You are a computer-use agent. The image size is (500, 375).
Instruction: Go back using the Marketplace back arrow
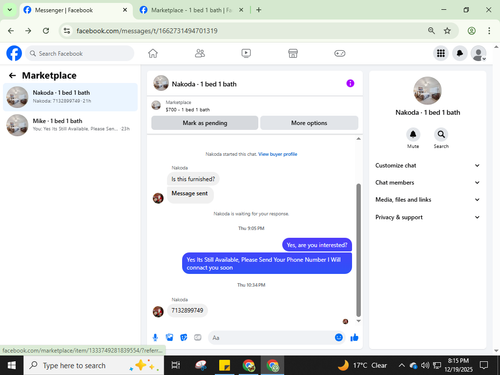tap(12, 76)
